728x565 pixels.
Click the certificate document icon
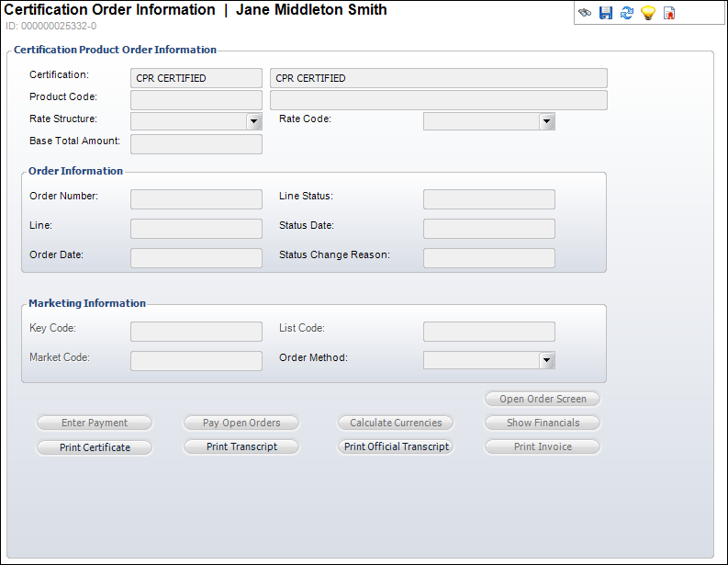669,13
